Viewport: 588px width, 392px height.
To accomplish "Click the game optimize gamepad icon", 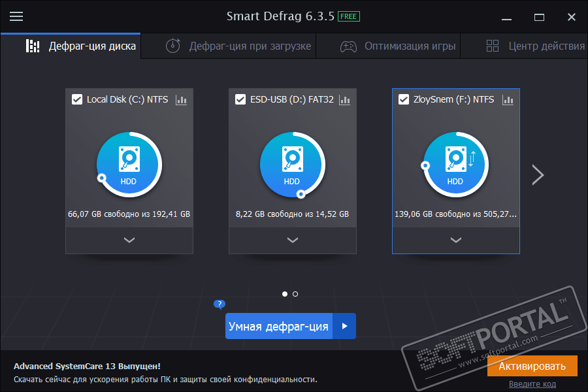I will click(348, 46).
